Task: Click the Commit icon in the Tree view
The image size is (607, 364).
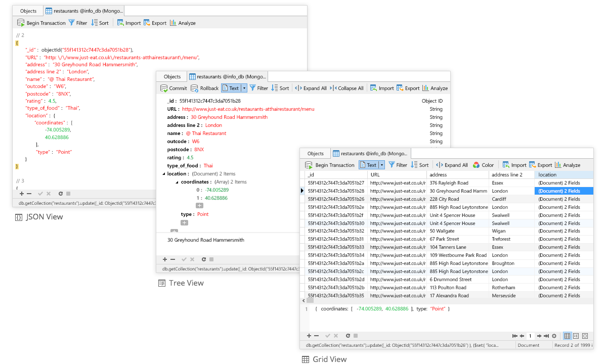Action: click(164, 88)
